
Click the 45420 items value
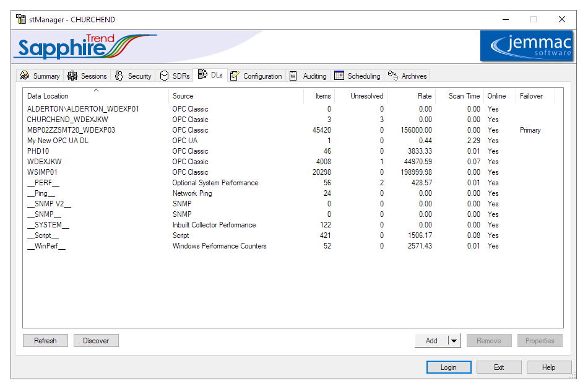tap(322, 130)
